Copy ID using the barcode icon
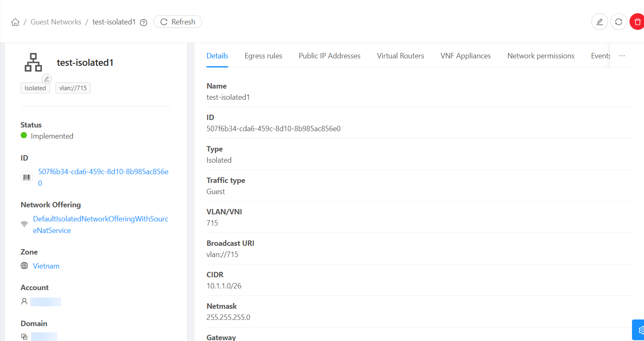 pos(27,178)
